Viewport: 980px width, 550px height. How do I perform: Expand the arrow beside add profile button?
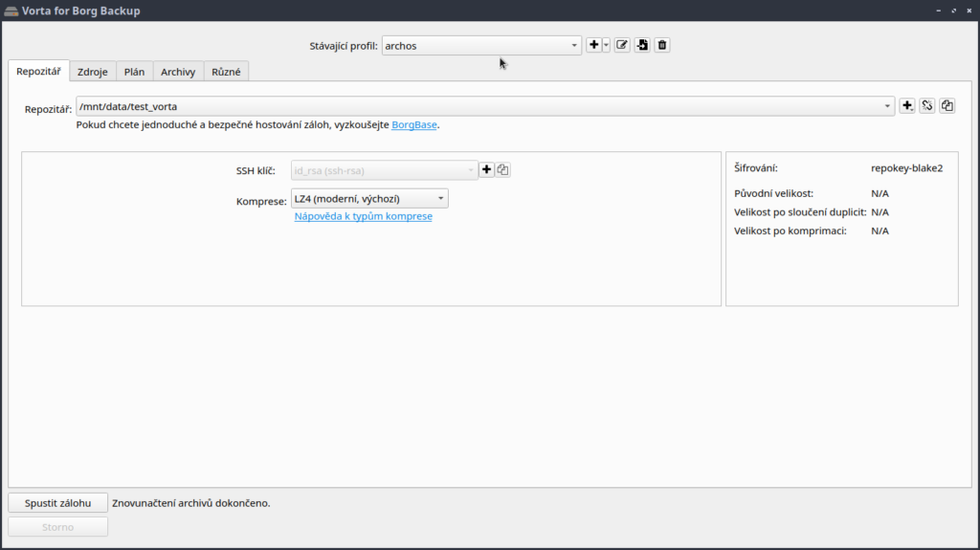pyautogui.click(x=606, y=46)
